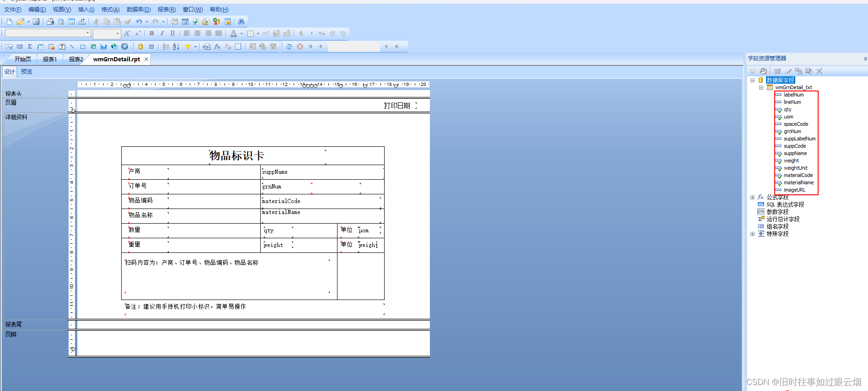Toggle Bold formatting
868x391 pixels.
[151, 33]
